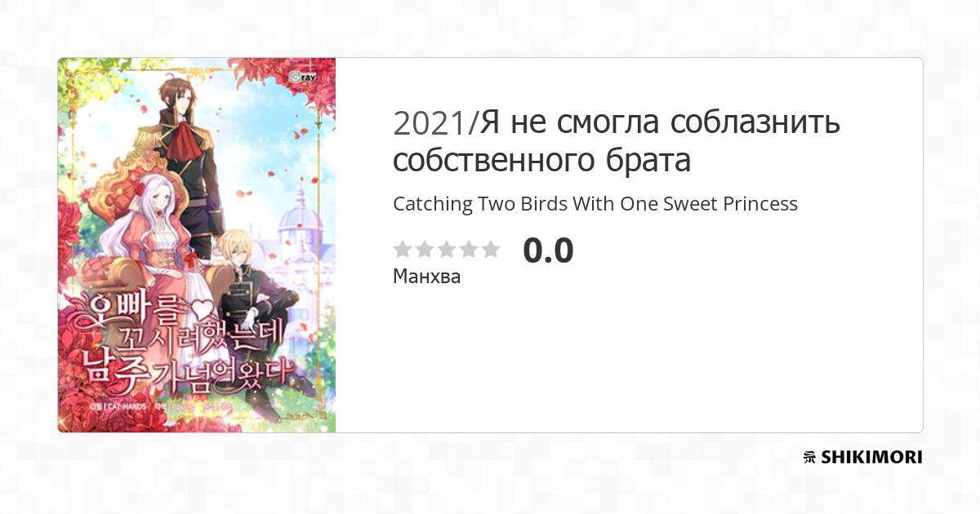Select the second rating star
This screenshot has height=514, width=980.
pos(424,249)
